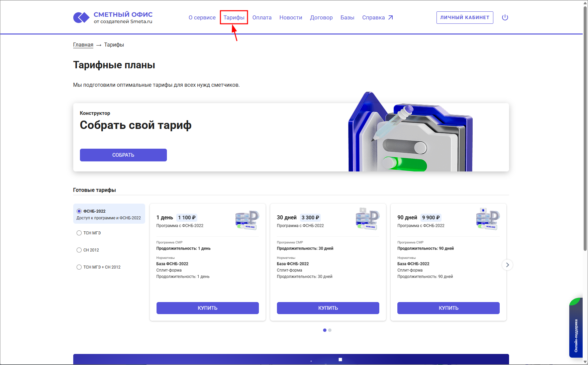This screenshot has height=365, width=588.
Task: Click the Справка external arrow icon
Action: click(390, 17)
